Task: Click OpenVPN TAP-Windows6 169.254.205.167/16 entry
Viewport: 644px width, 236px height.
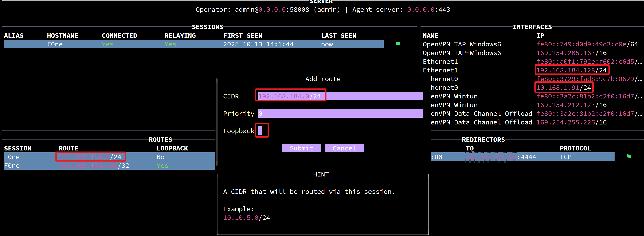Action: (571, 53)
